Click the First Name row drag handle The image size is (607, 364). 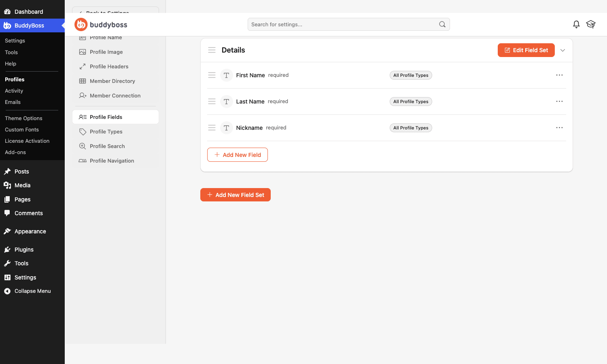click(212, 75)
